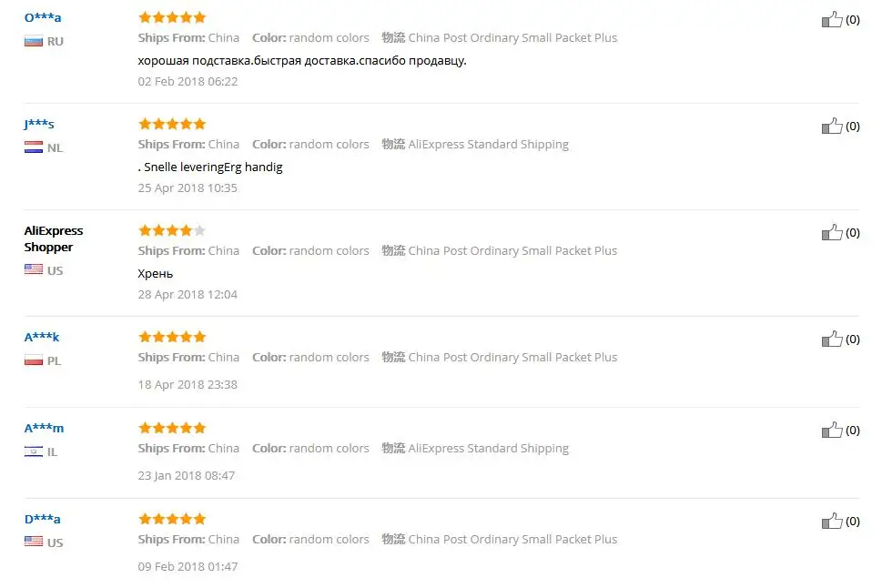
Task: Open reviewer profile D***a
Action: pyautogui.click(x=42, y=519)
